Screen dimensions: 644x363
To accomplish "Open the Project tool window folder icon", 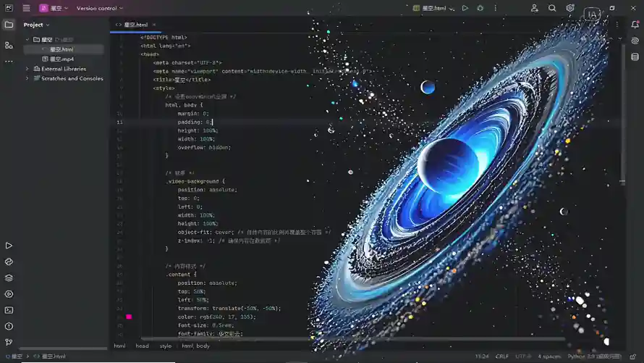I will point(9,25).
